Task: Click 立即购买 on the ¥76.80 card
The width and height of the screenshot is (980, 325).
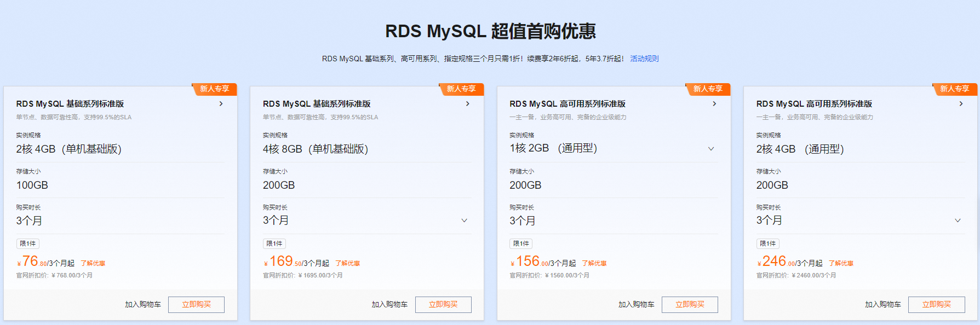Action: [x=196, y=305]
